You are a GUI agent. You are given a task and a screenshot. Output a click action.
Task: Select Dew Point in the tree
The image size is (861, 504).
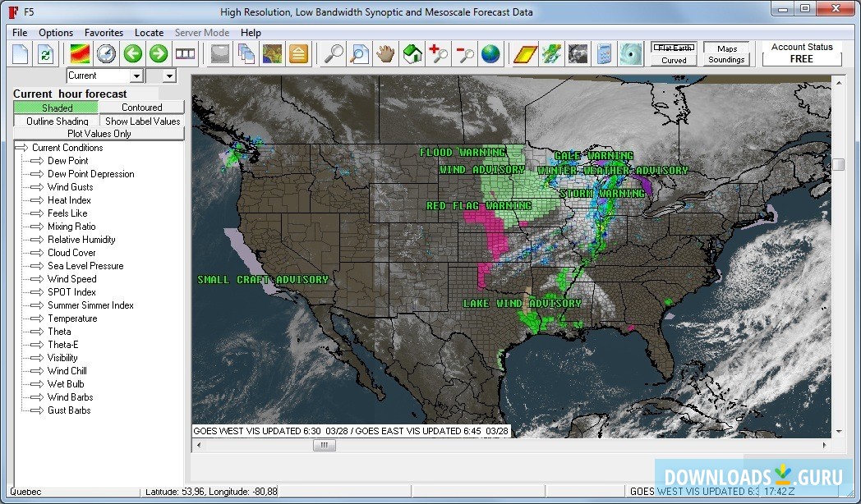[x=67, y=161]
